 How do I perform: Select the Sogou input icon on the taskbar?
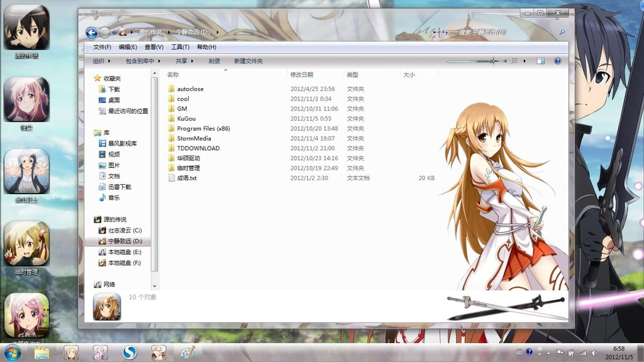(128, 353)
